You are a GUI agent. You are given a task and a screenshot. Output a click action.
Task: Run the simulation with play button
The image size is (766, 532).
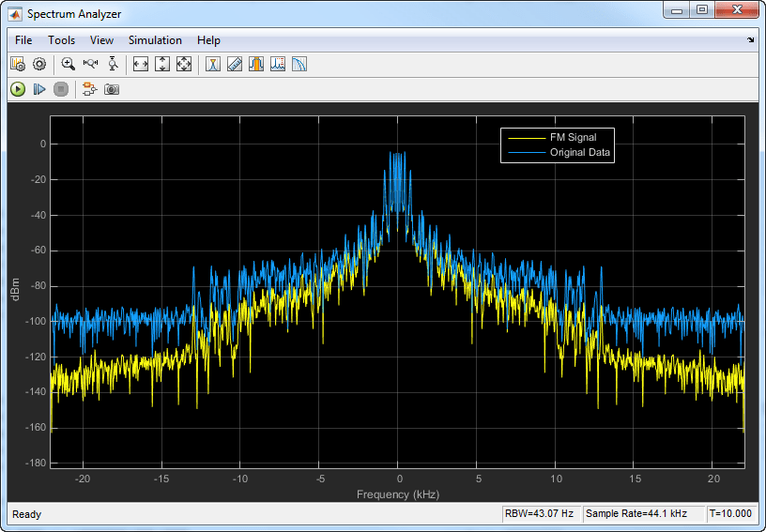click(18, 89)
